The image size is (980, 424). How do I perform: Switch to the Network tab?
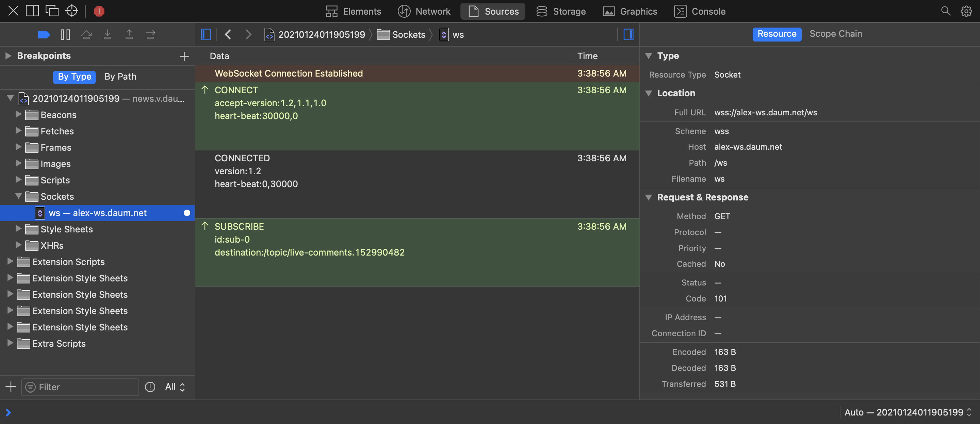pyautogui.click(x=424, y=11)
